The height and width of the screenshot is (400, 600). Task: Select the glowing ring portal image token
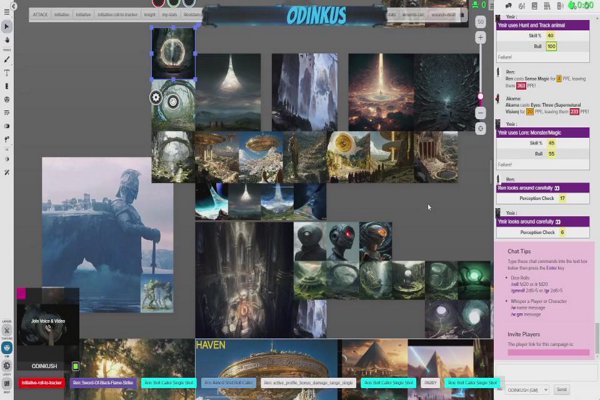174,54
